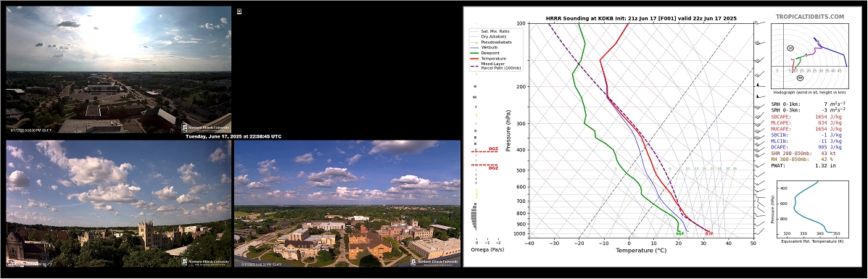Click the NIU logo on bottom-right webcam
Viewport: 868px width, 279px height.
tap(434, 262)
